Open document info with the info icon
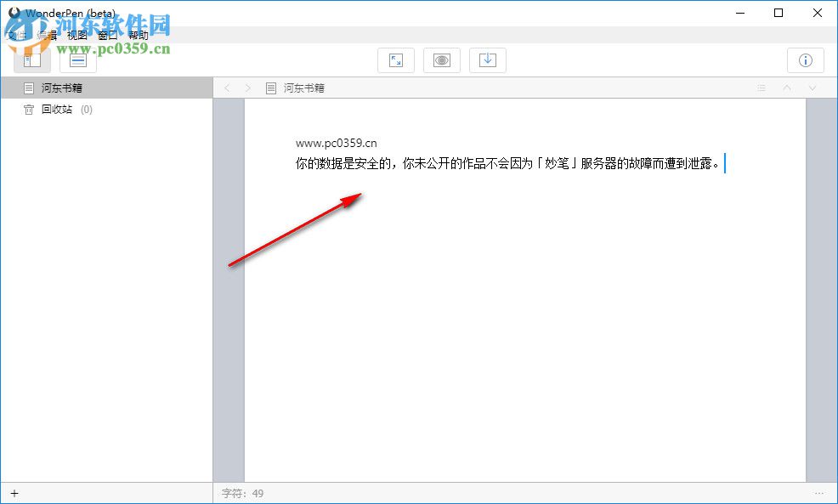Viewport: 838px width, 504px height. click(x=805, y=59)
